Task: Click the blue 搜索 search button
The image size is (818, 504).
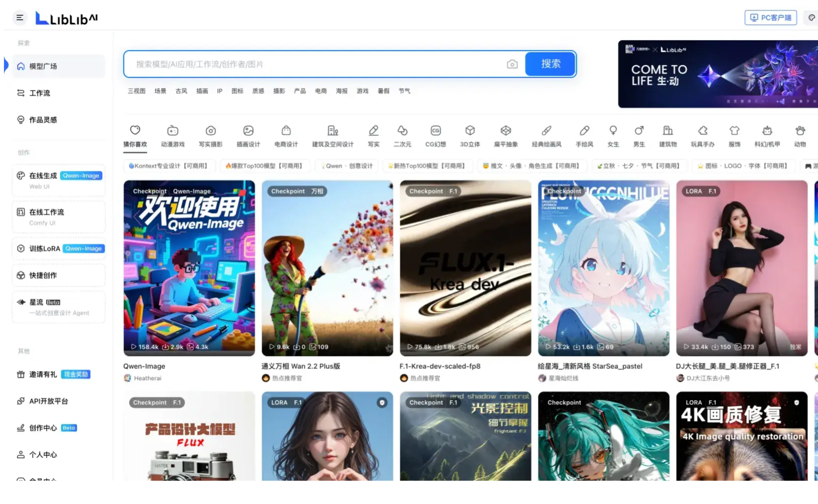Action: coord(550,64)
